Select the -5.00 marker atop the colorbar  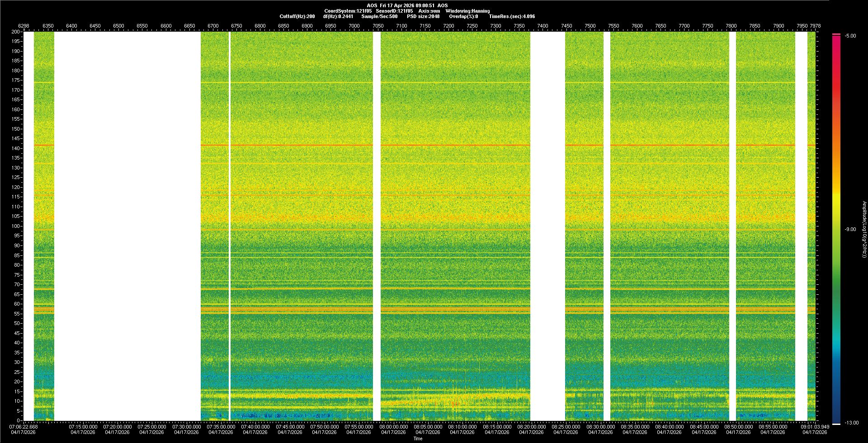850,36
